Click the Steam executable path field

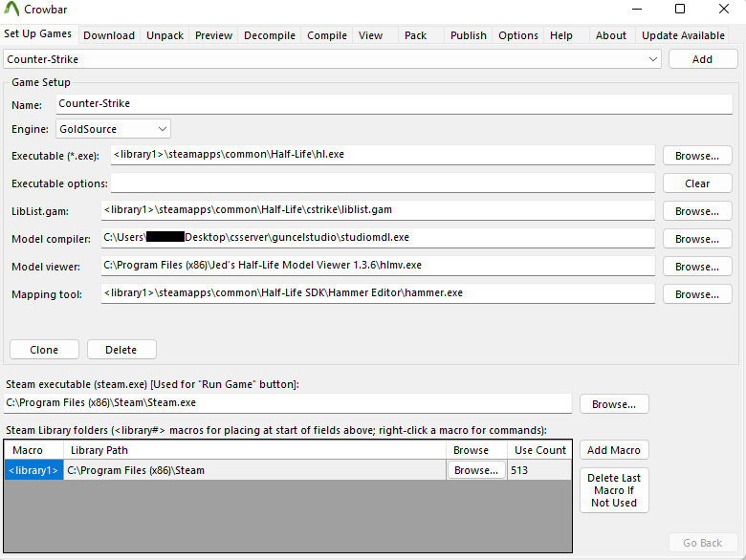click(x=287, y=403)
